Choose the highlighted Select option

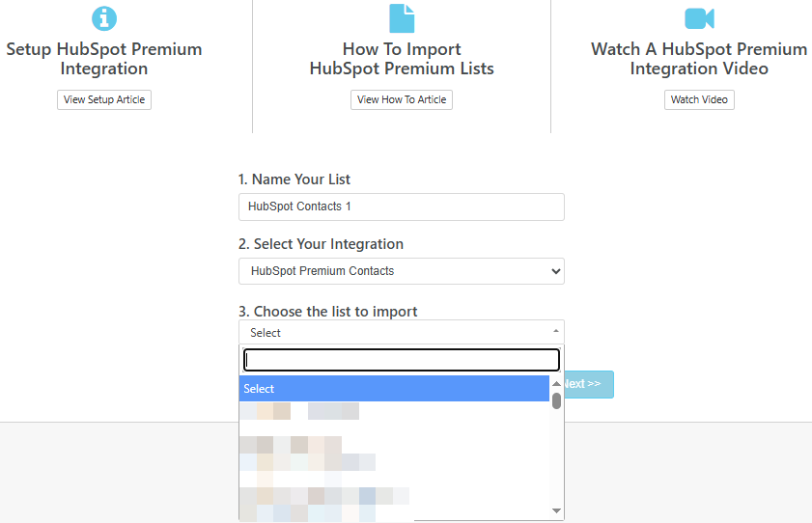[x=394, y=389]
